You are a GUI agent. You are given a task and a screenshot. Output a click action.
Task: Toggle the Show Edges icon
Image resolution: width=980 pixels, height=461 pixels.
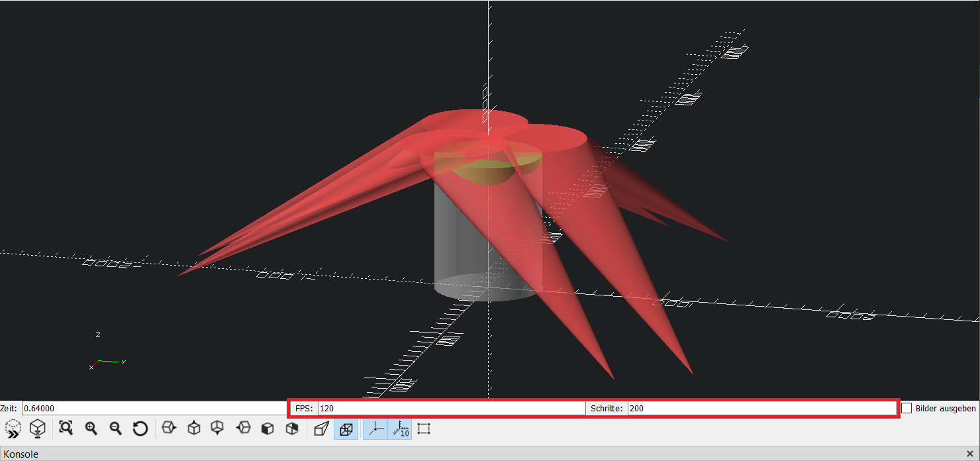pyautogui.click(x=424, y=429)
